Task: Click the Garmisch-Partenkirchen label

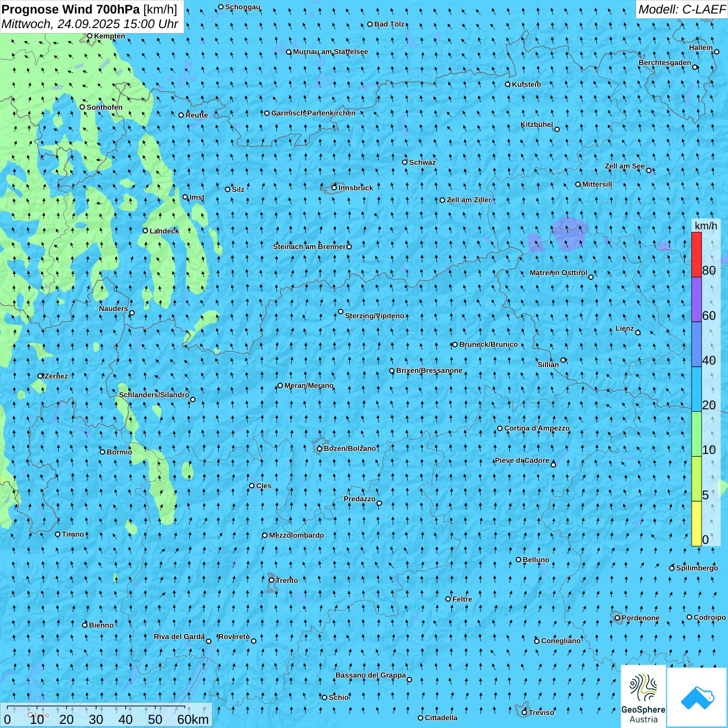Action: [x=314, y=113]
